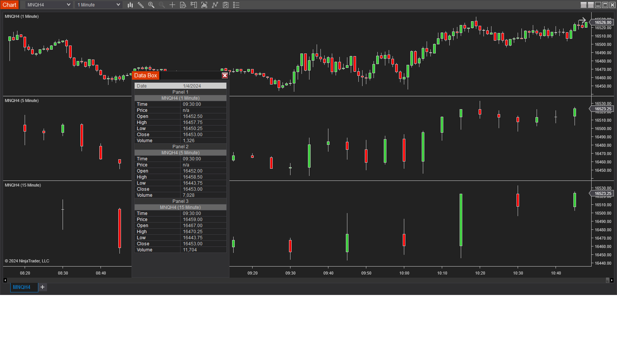Toggle the crosshair cursor tool
This screenshot has height=364, width=617.
173,5
